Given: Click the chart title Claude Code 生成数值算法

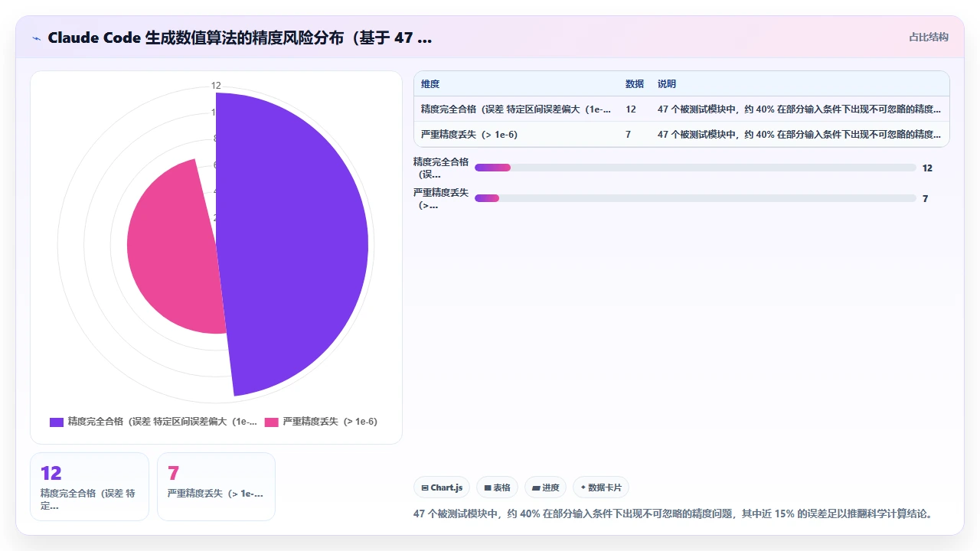Looking at the screenshot, I should click(240, 37).
